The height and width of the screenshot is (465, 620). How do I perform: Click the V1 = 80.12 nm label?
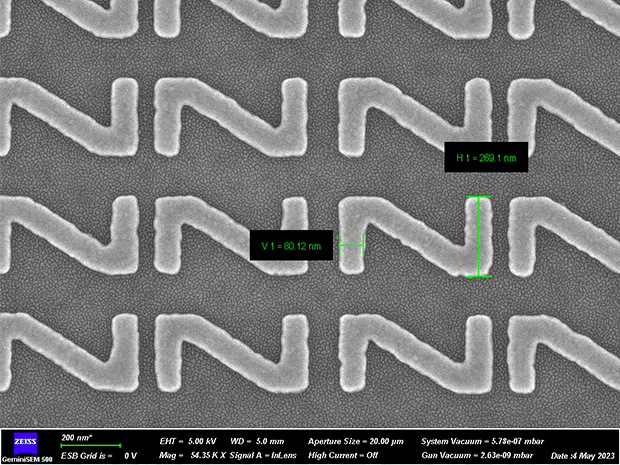[x=292, y=244]
